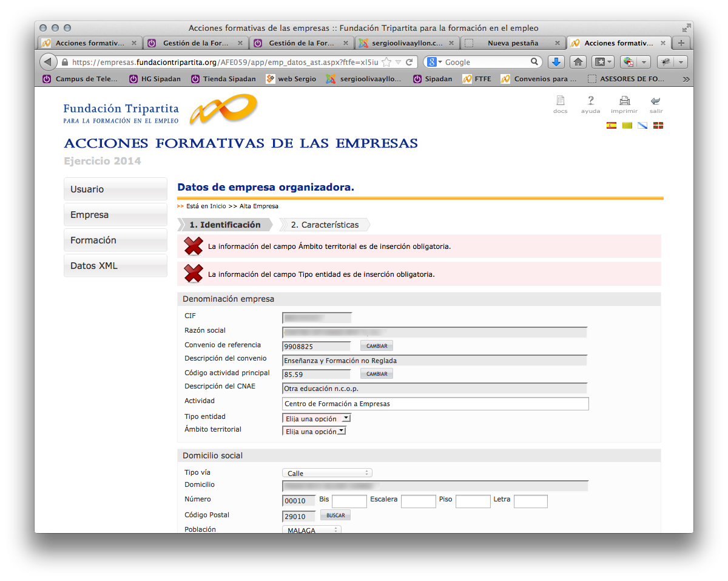Open the Tipo vía Calle dropdown

click(x=327, y=473)
